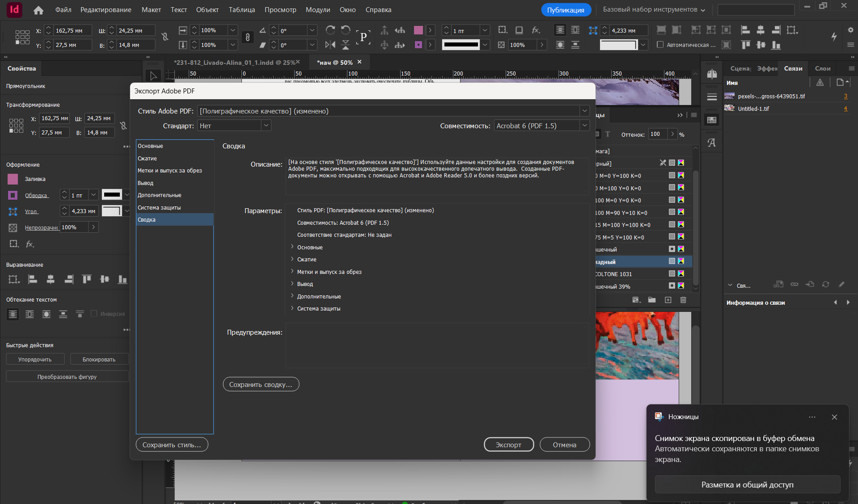858x504 pixels.
Task: Open the Стиль Adobe PDF dropdown
Action: pos(393,111)
